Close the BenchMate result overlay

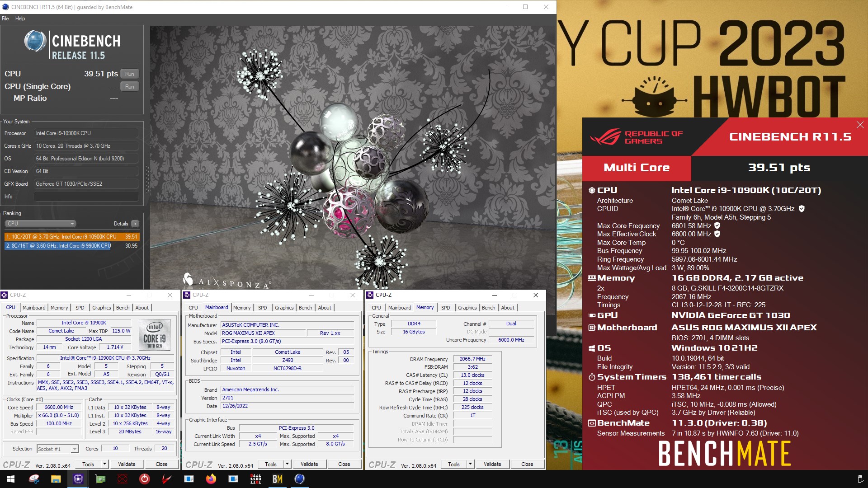click(860, 125)
